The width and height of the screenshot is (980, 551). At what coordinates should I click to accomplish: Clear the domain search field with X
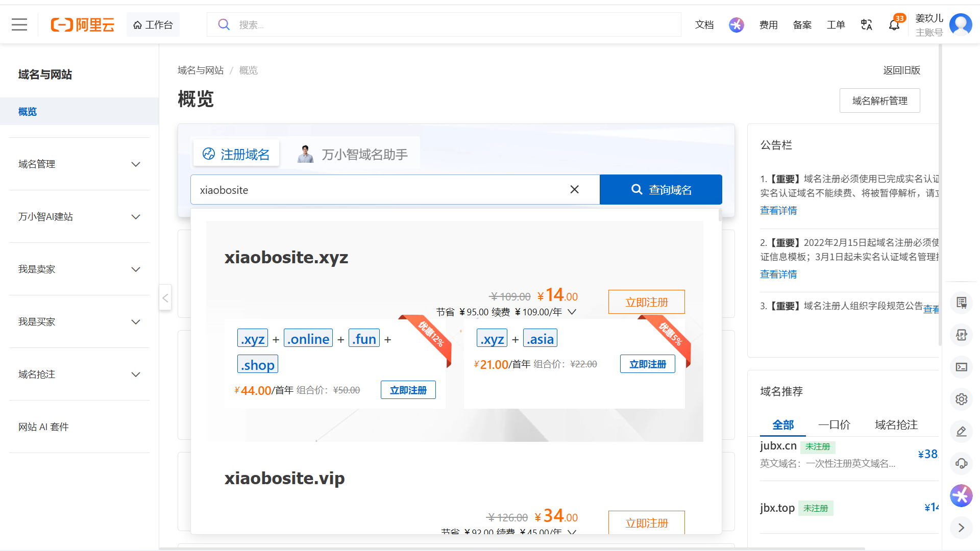pyautogui.click(x=574, y=189)
